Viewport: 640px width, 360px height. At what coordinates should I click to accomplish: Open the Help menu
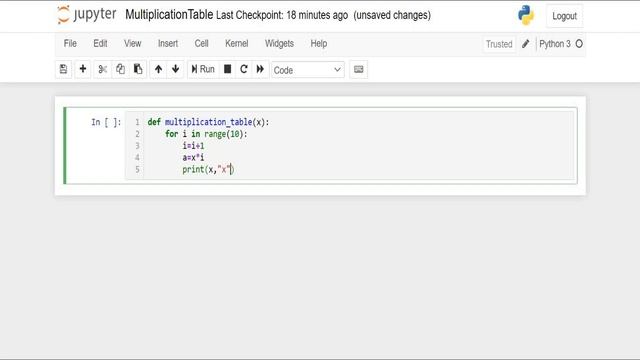pyautogui.click(x=319, y=43)
